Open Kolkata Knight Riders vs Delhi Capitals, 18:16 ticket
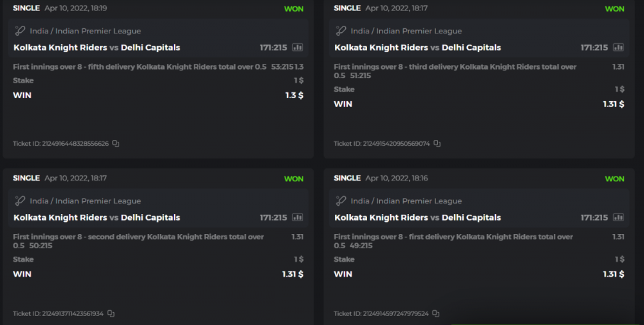This screenshot has width=644, height=325. [x=417, y=218]
